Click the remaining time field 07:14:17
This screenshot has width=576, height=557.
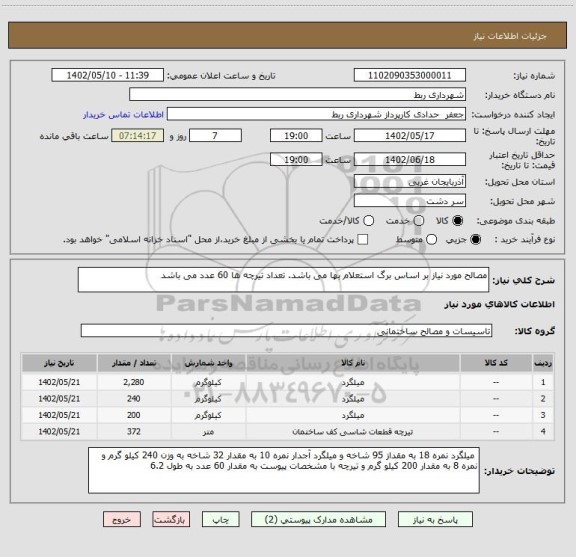[137, 136]
